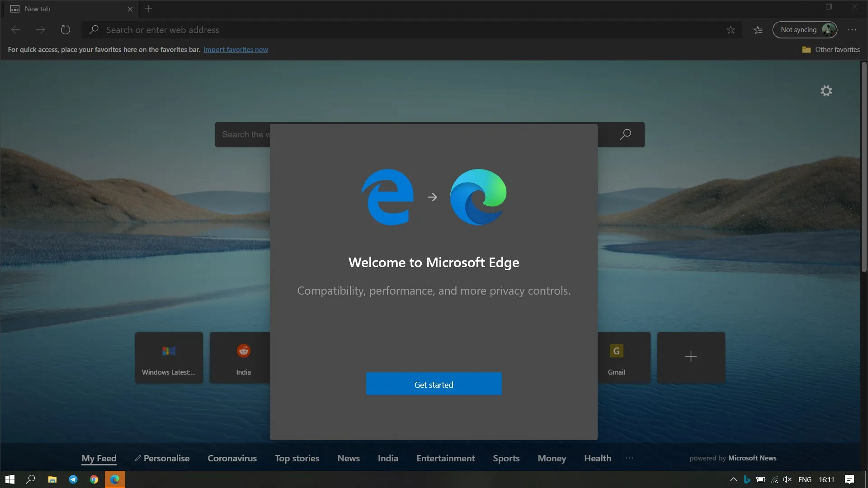868x488 pixels.
Task: Click the Get started button
Action: 434,384
